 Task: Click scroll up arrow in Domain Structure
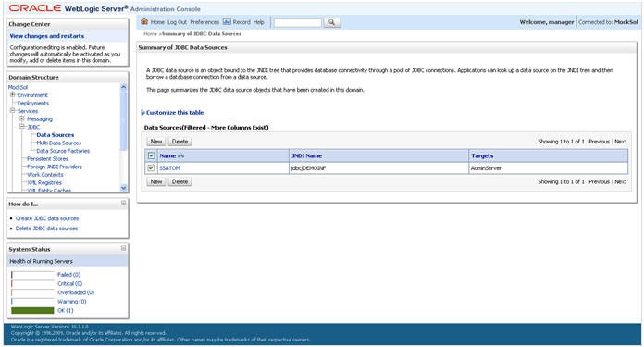[x=124, y=87]
